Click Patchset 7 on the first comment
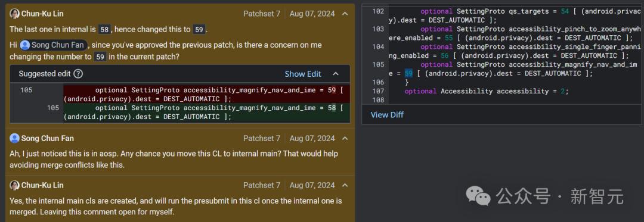The height and width of the screenshot is (222, 644). tap(262, 14)
